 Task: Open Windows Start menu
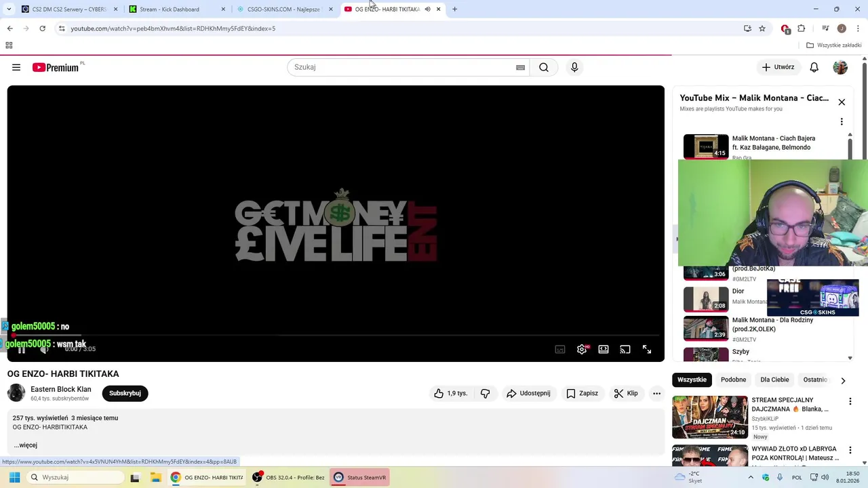14,477
